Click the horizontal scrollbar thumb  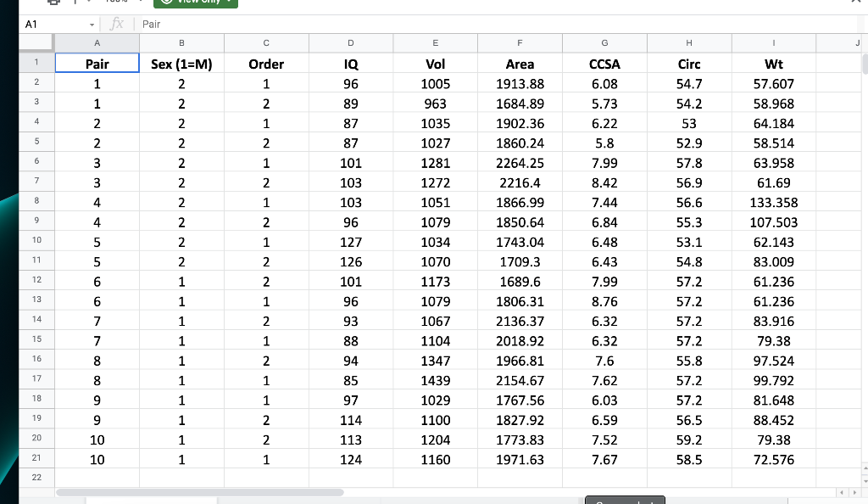[200, 492]
